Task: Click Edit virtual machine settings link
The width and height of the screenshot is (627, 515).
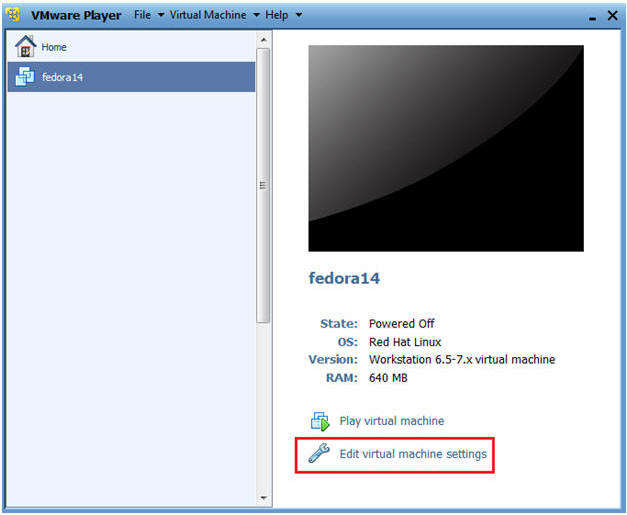Action: pos(413,454)
